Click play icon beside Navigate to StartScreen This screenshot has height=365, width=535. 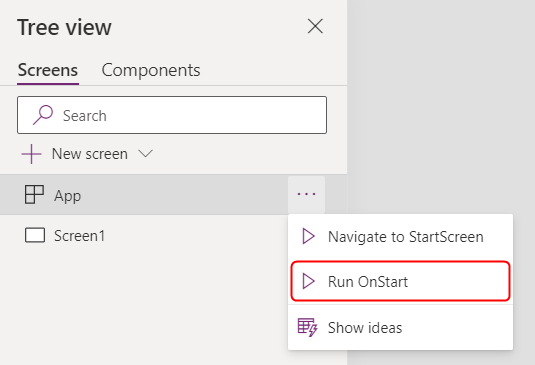(308, 236)
